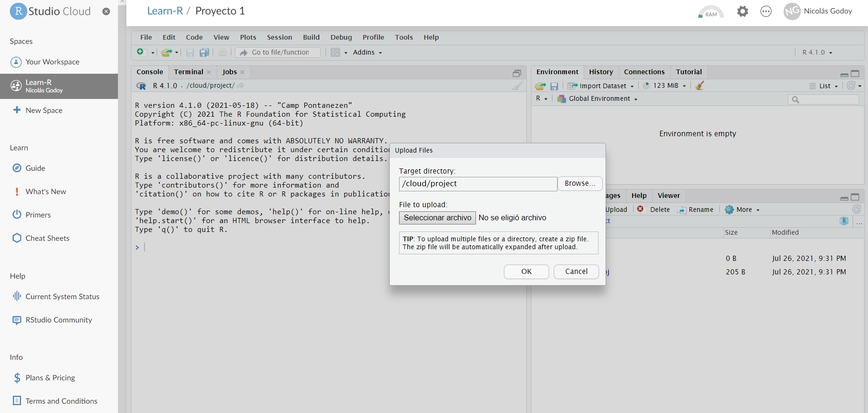Screen dimensions: 868x413
Task: Expand the Import Dataset dropdown
Action: coord(602,86)
